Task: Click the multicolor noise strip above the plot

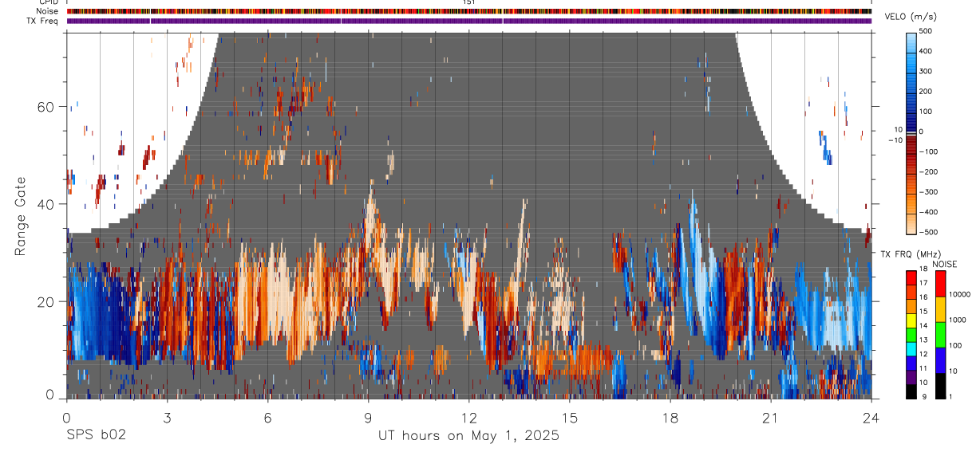Action: 468,11
